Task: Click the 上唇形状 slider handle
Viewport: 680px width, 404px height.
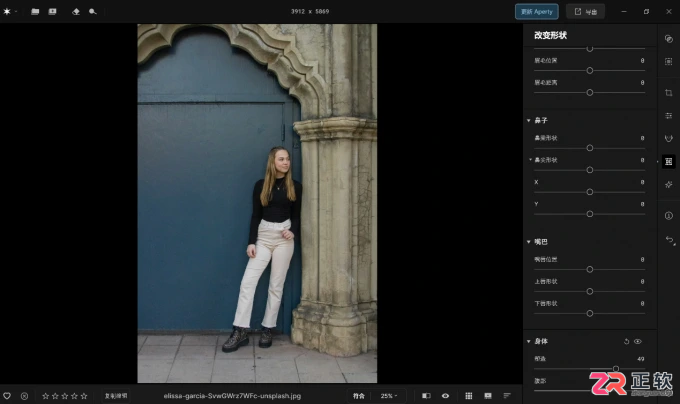Action: [x=590, y=291]
